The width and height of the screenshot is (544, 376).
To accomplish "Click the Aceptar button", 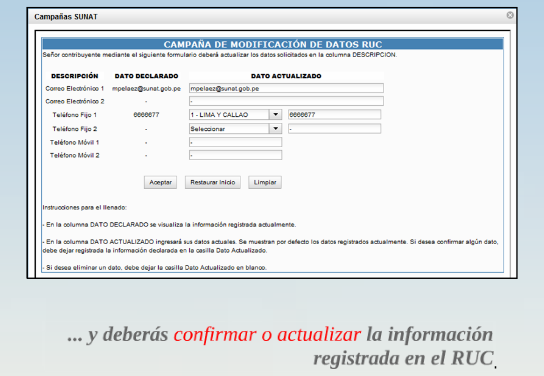I will pyautogui.click(x=160, y=182).
